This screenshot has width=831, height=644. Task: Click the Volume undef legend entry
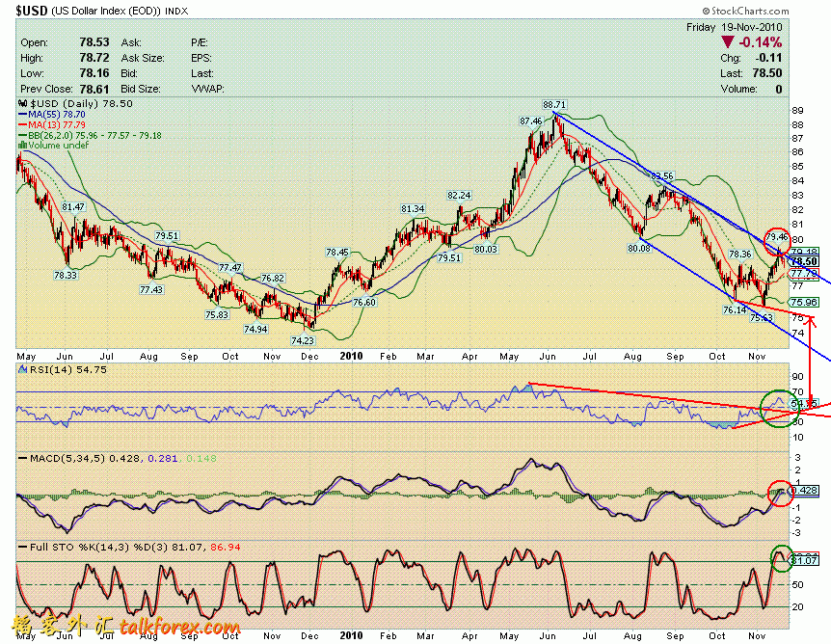point(54,146)
